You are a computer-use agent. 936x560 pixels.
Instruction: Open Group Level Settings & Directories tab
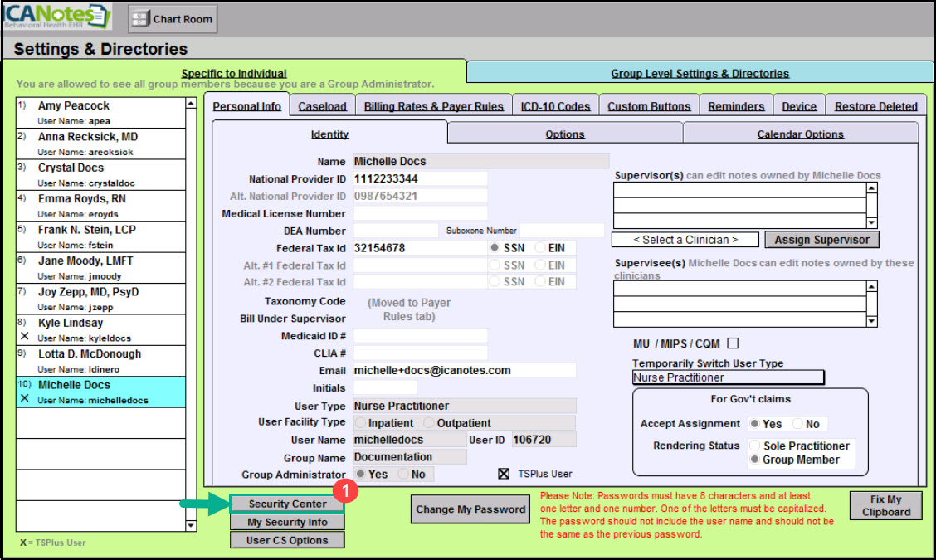[700, 73]
